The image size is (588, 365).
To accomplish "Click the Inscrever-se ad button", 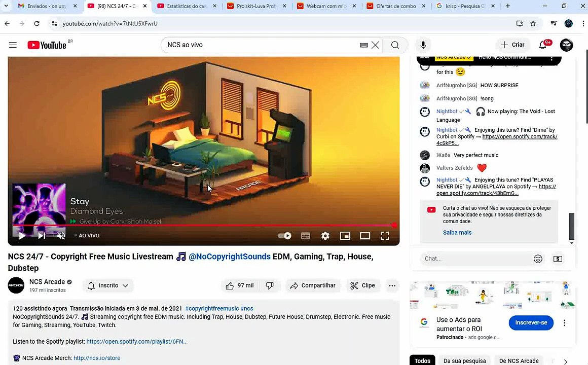I will pyautogui.click(x=531, y=322).
